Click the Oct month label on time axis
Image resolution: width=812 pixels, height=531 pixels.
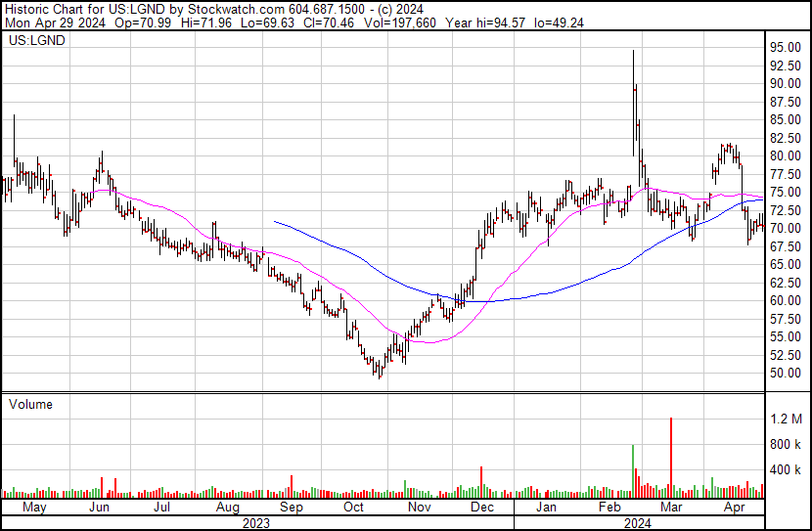pyautogui.click(x=354, y=508)
